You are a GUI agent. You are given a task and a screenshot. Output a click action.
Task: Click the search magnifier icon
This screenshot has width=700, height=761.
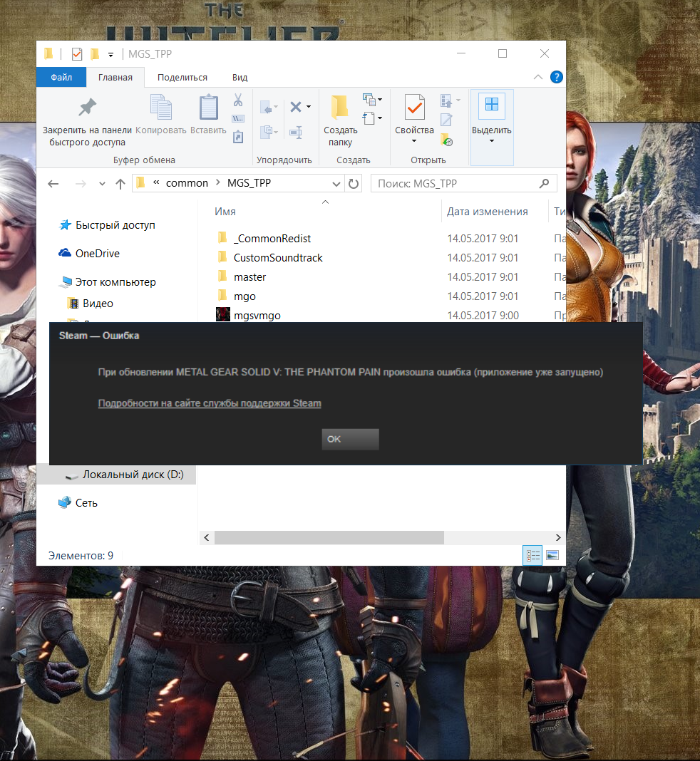click(x=544, y=183)
